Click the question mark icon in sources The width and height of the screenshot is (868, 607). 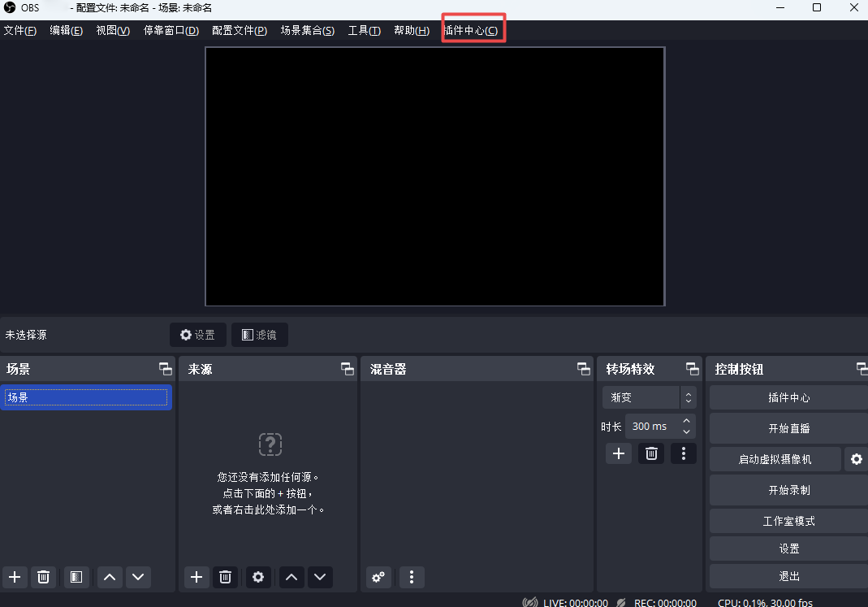tap(270, 444)
